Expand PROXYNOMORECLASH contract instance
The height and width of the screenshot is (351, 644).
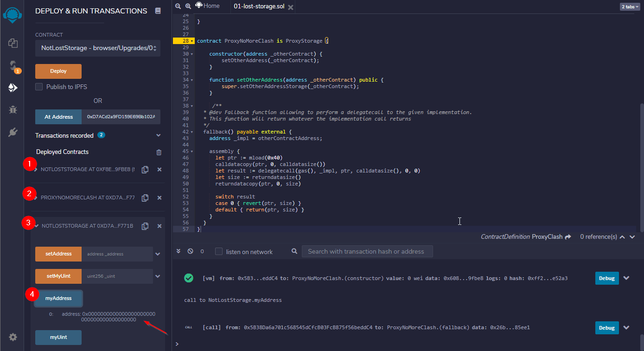point(36,198)
